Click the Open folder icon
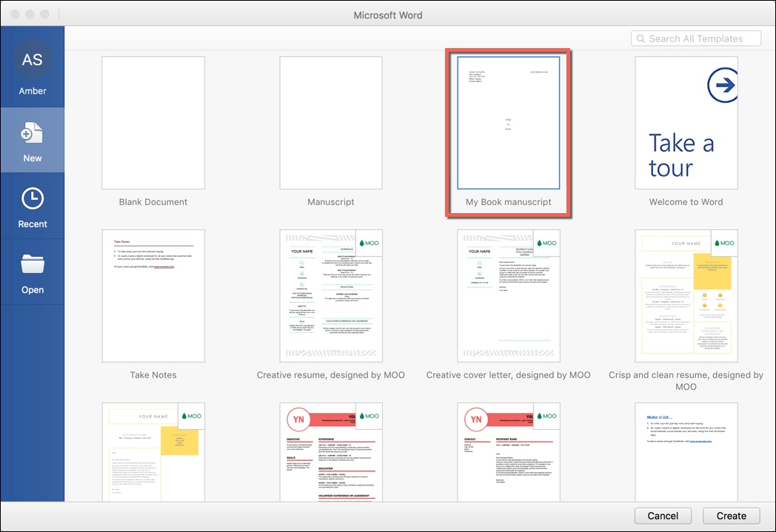 pyautogui.click(x=32, y=264)
